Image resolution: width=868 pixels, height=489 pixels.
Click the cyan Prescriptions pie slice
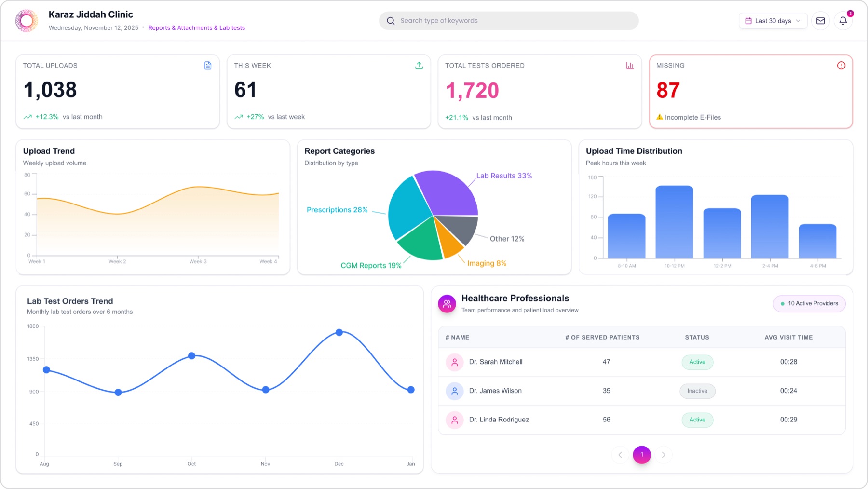coord(409,207)
